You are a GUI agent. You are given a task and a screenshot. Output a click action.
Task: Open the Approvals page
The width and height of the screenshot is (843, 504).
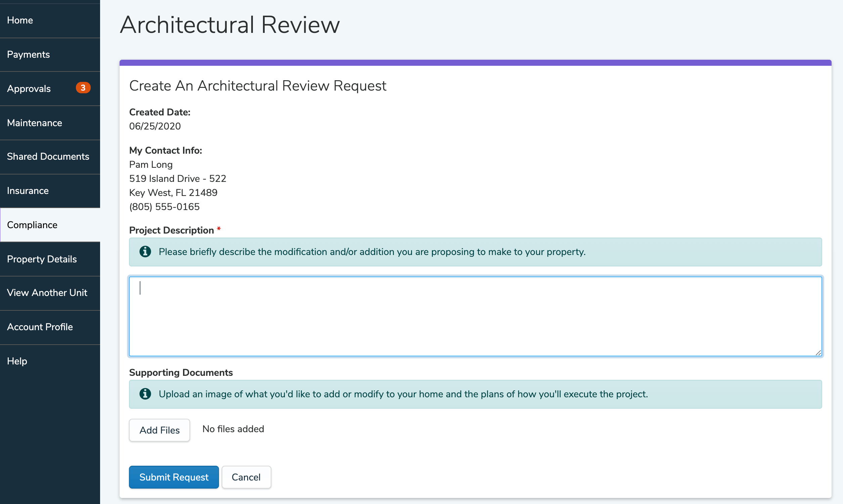[29, 89]
